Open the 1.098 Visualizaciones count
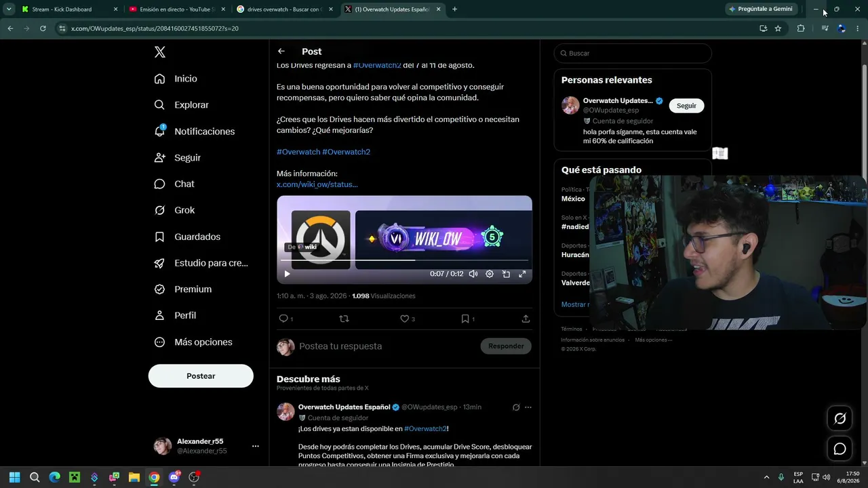868x488 pixels. tap(384, 296)
